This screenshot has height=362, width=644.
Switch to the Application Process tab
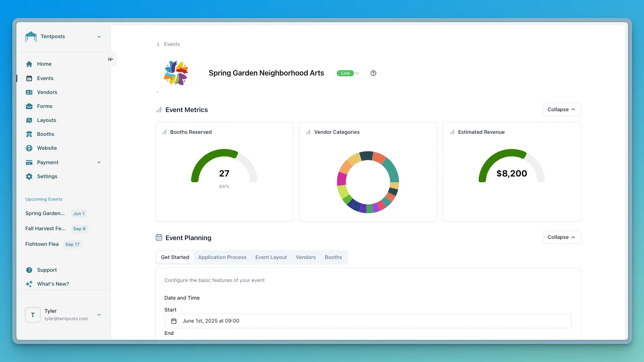coord(222,257)
